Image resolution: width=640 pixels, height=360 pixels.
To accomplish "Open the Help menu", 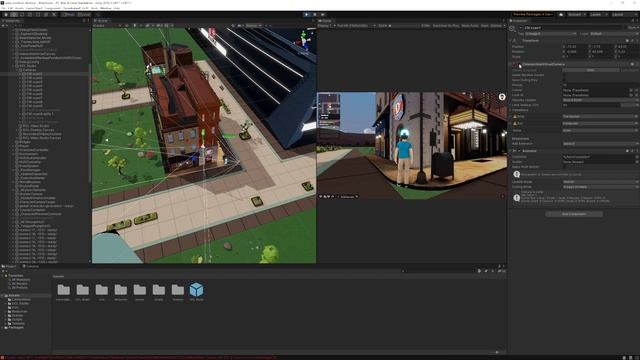I will coord(116,8).
